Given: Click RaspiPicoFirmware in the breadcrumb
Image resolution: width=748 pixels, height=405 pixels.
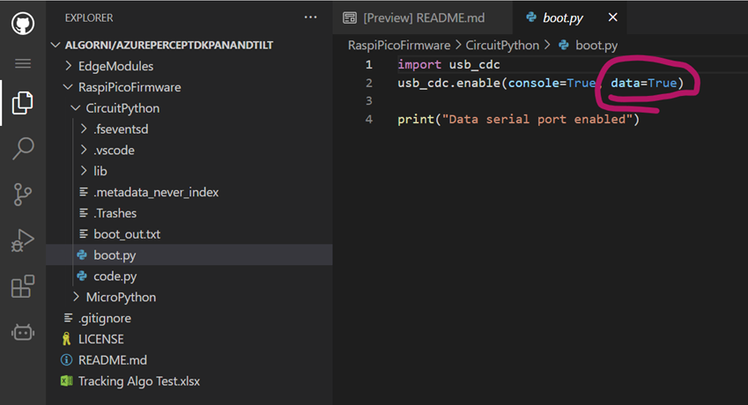Looking at the screenshot, I should tap(399, 45).
